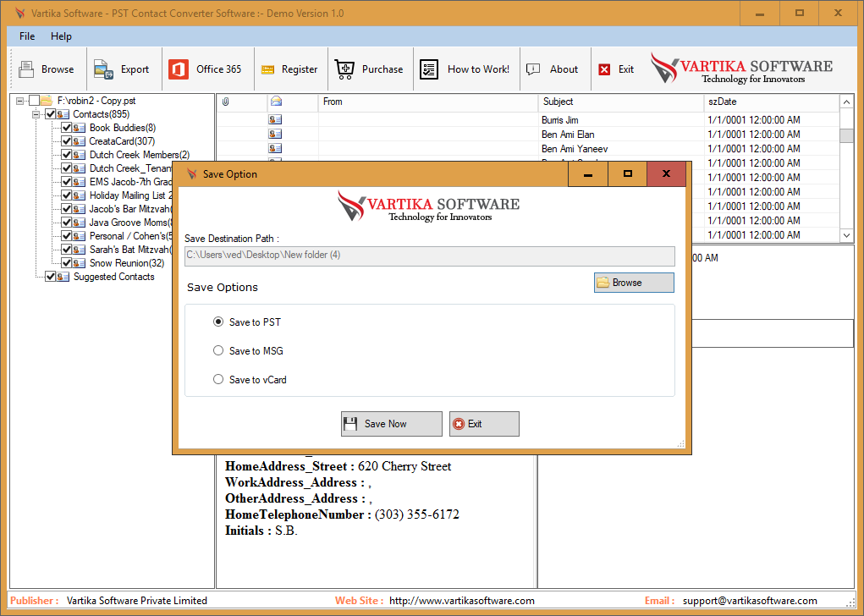Select the Dutch Creek Members(2) folder
The width and height of the screenshot is (864, 616).
[x=140, y=155]
